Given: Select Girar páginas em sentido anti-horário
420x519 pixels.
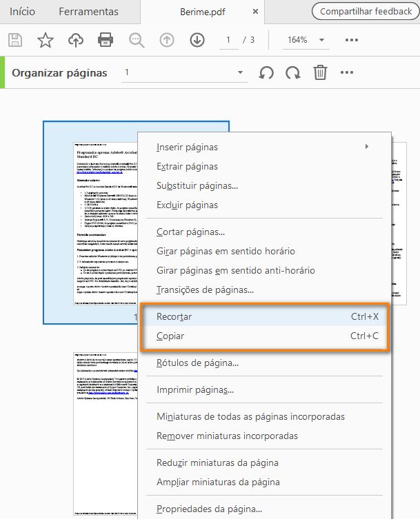Looking at the screenshot, I should (x=264, y=270).
